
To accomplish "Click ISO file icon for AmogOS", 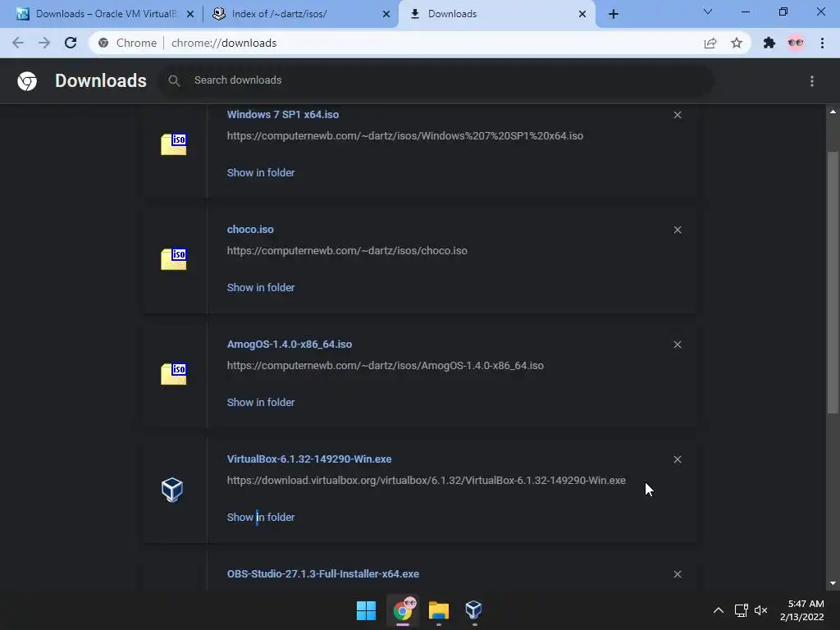I will pos(174,373).
